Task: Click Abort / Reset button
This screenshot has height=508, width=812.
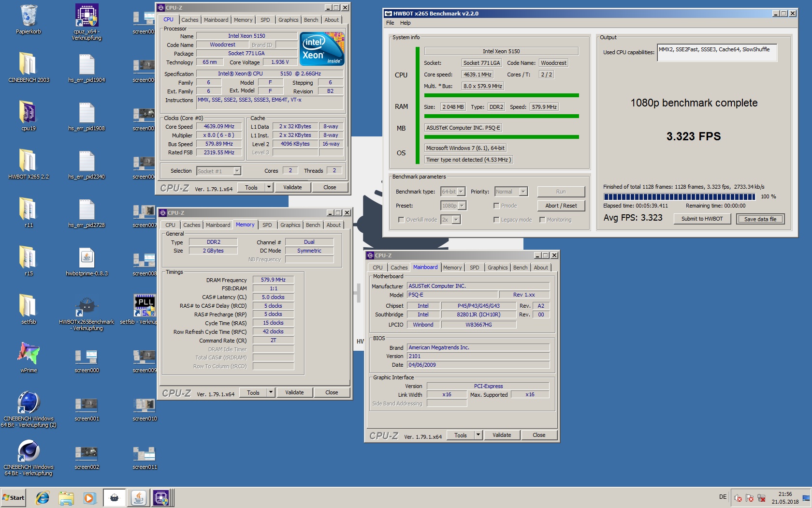Action: [561, 206]
